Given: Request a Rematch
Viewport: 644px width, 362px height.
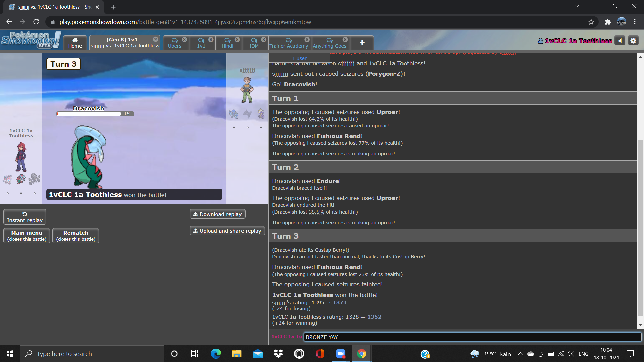Looking at the screenshot, I should pyautogui.click(x=76, y=236).
